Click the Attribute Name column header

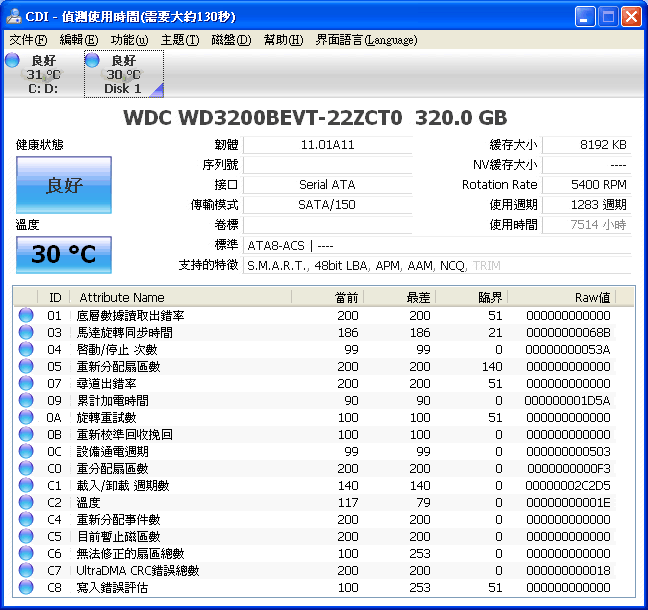coord(181,297)
